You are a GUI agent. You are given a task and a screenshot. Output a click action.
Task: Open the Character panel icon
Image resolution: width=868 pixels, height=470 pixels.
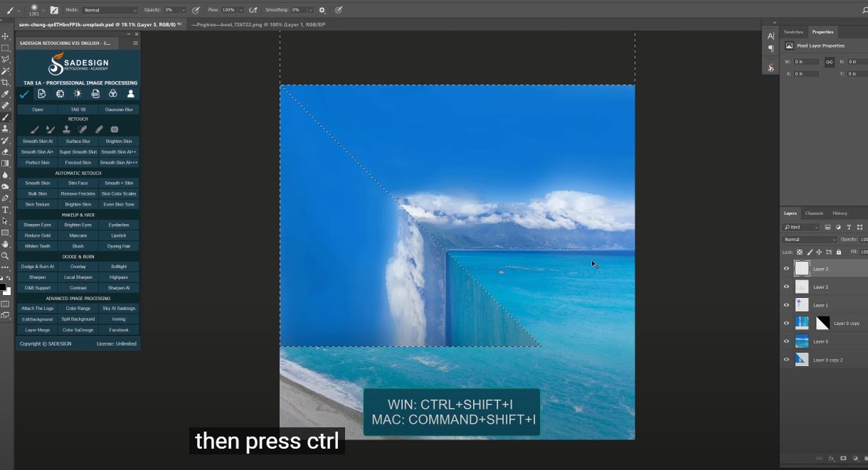coord(771,36)
